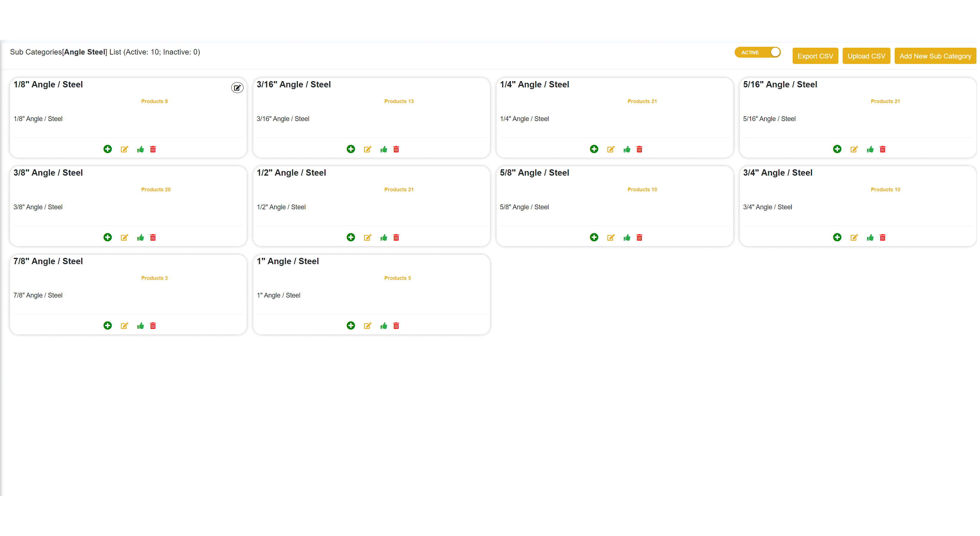Toggle the ACTIVE status switch

[x=757, y=52]
